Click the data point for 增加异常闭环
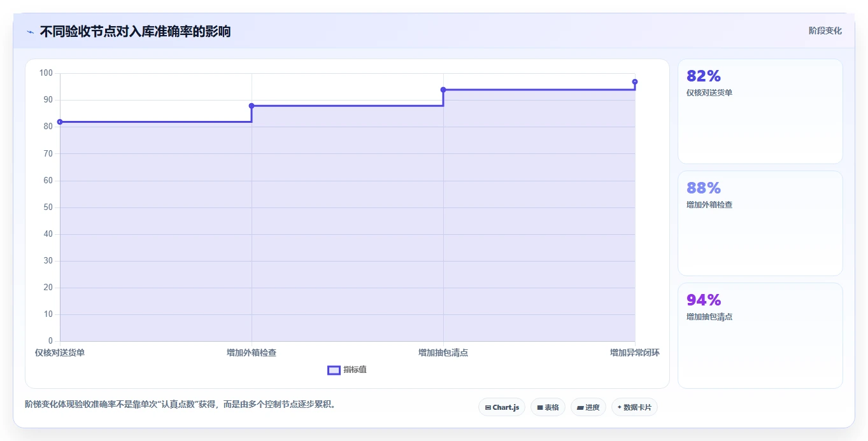The width and height of the screenshot is (868, 441). [x=635, y=81]
